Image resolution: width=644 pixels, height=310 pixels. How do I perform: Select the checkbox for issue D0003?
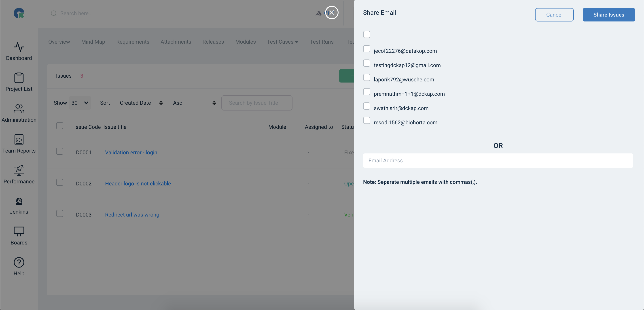[60, 213]
